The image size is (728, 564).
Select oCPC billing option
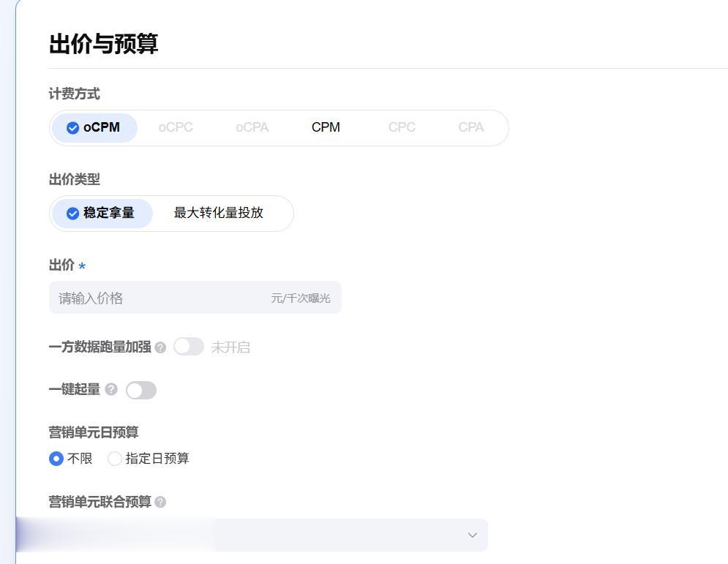click(176, 127)
